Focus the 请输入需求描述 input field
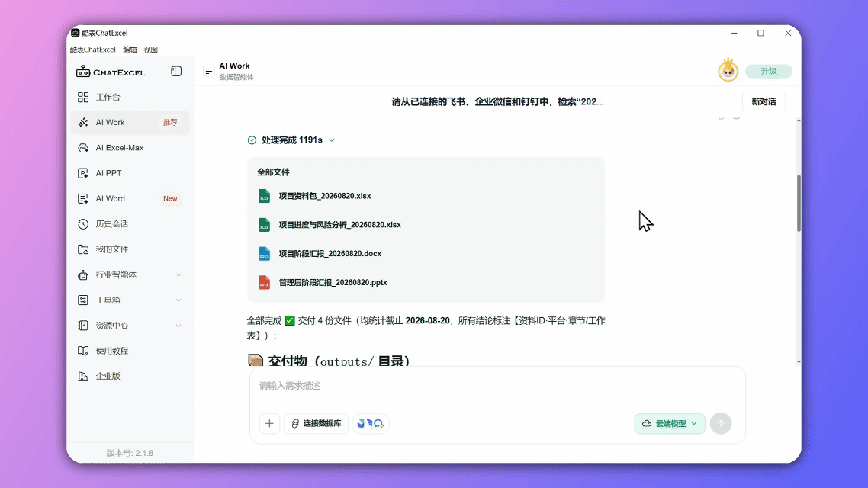This screenshot has height=488, width=868. point(497,386)
